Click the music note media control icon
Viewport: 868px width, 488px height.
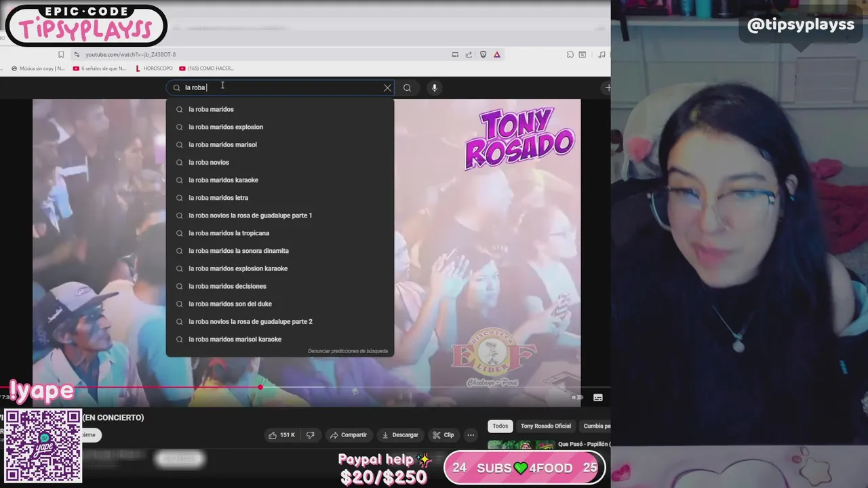coord(601,54)
